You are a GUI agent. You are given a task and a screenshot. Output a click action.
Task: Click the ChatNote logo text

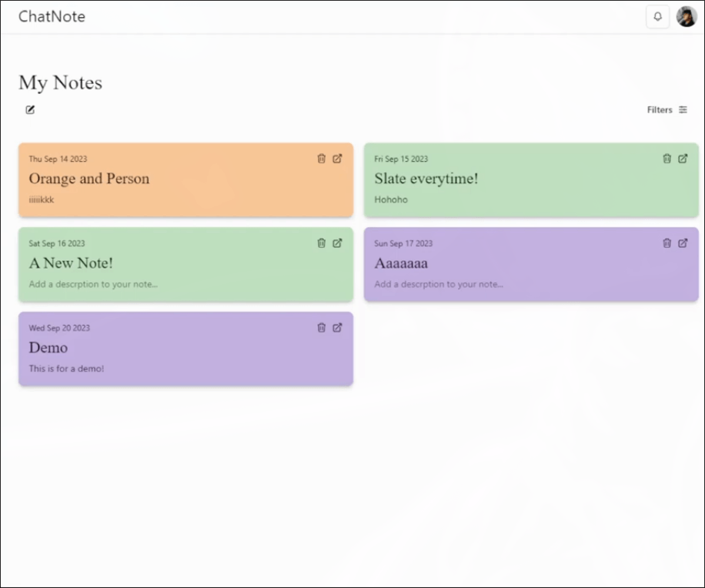click(x=52, y=16)
